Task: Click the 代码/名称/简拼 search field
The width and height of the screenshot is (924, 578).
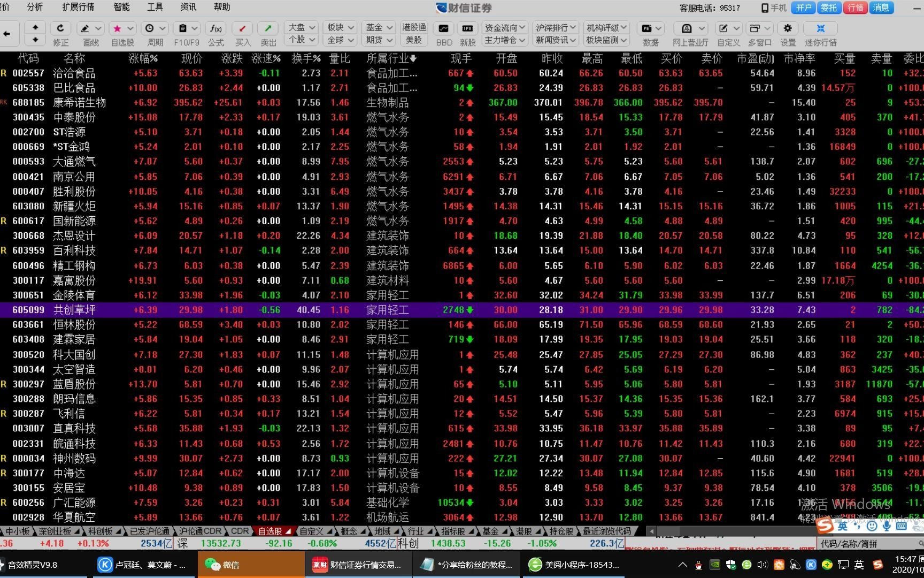Action: 870,544
